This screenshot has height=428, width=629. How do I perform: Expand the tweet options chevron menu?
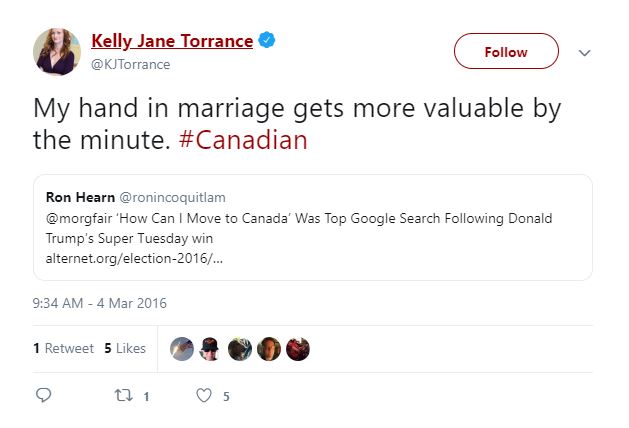coord(586,52)
